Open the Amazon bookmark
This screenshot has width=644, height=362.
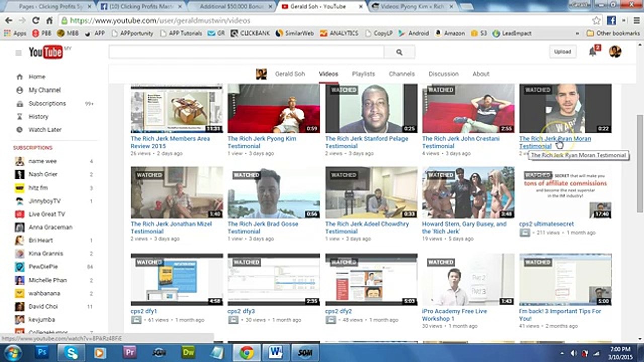click(x=450, y=33)
